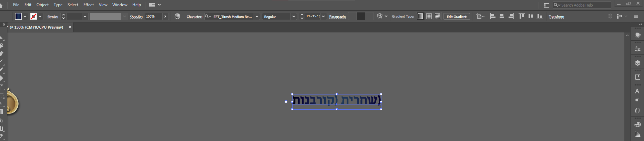Select Linear Gradient type
This screenshot has width=644, height=141.
pos(420,16)
